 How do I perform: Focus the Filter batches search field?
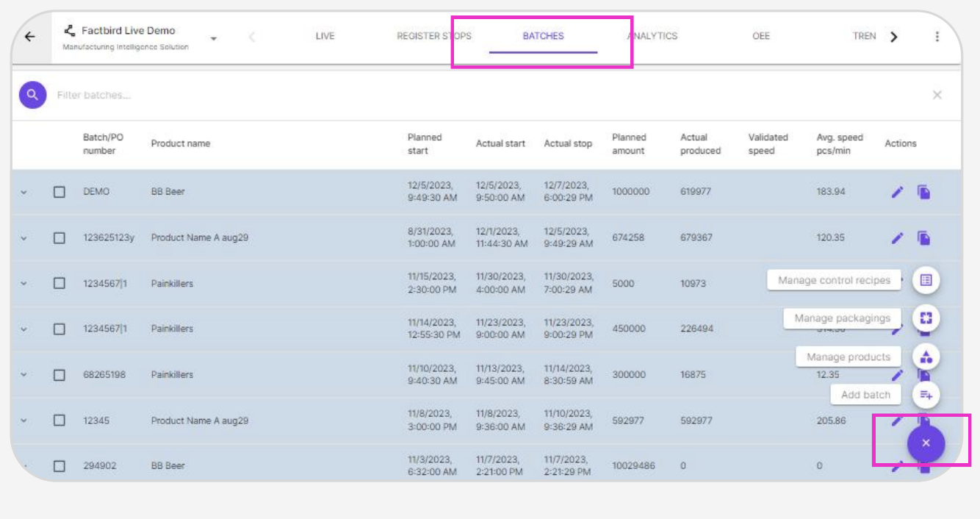tap(485, 95)
